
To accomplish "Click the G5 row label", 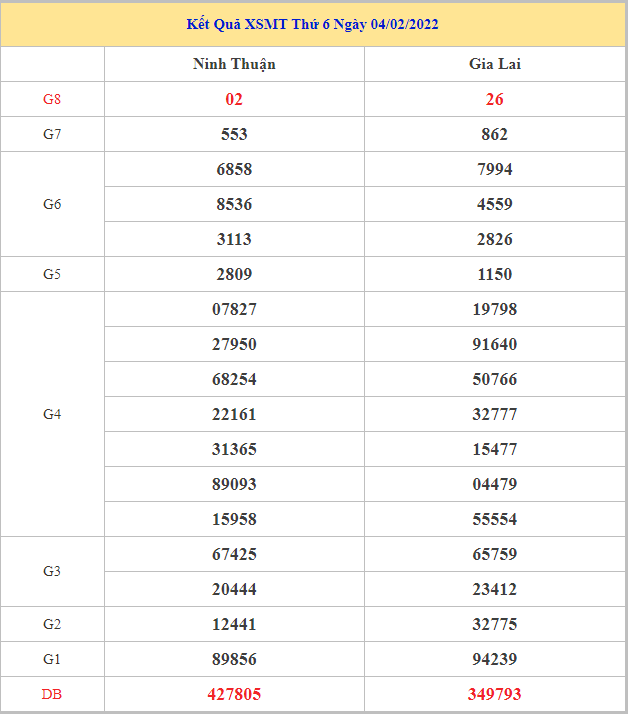I will [x=52, y=274].
